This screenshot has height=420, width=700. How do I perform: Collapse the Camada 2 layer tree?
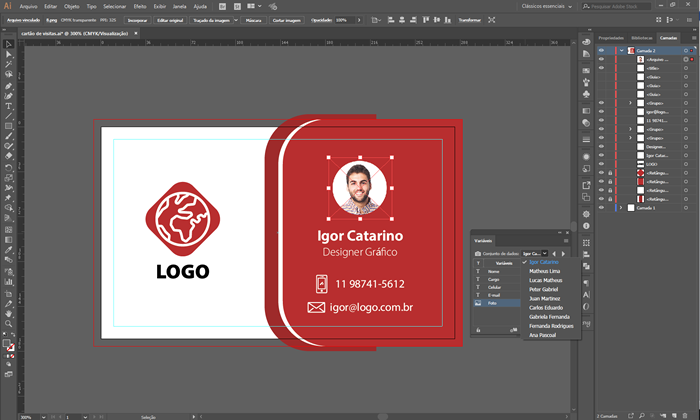click(x=621, y=50)
